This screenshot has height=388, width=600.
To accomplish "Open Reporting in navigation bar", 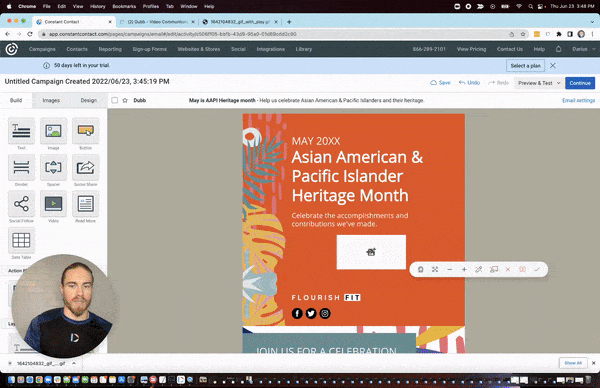I will pyautogui.click(x=110, y=49).
